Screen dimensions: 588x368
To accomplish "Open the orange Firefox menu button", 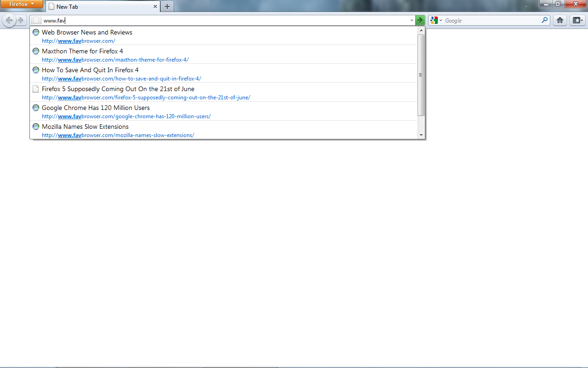I will tap(22, 4).
